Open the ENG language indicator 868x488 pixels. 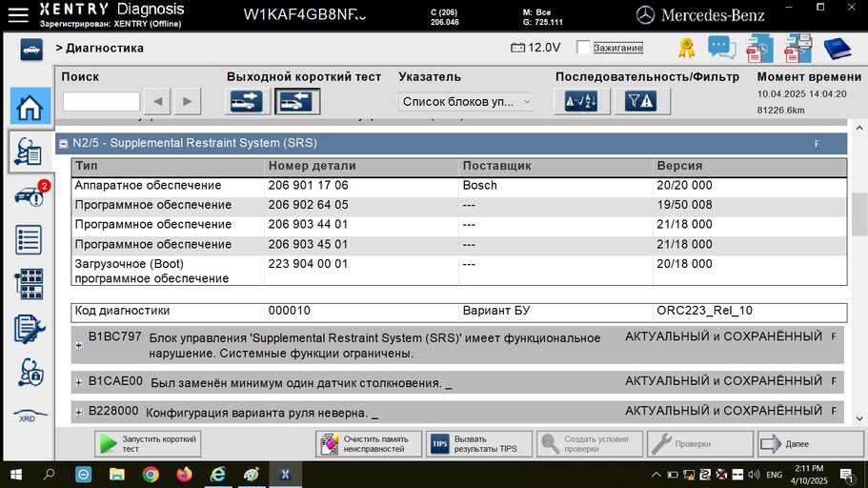pos(774,475)
